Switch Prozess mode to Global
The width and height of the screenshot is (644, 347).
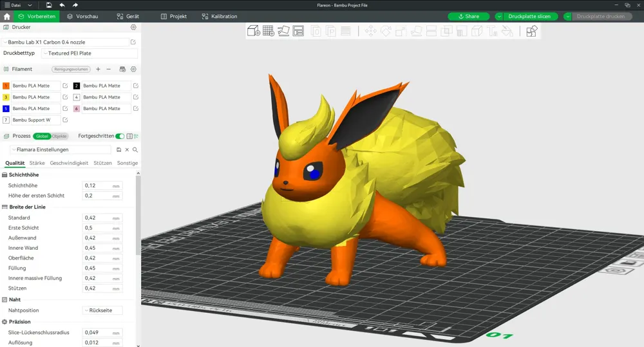pyautogui.click(x=42, y=136)
